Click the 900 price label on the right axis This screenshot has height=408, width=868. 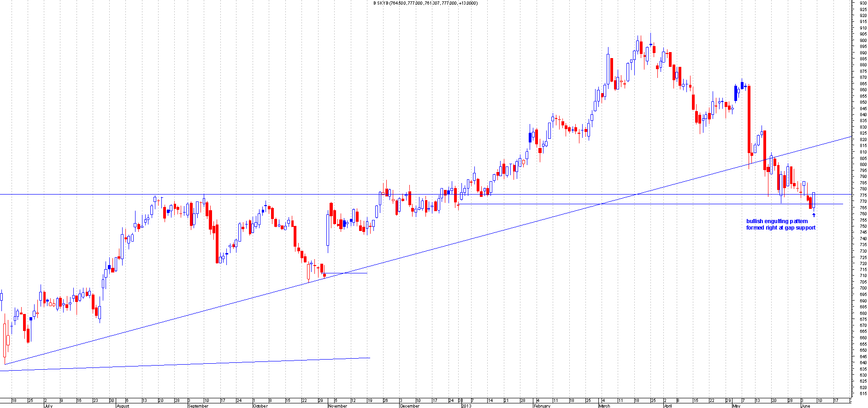(862, 41)
